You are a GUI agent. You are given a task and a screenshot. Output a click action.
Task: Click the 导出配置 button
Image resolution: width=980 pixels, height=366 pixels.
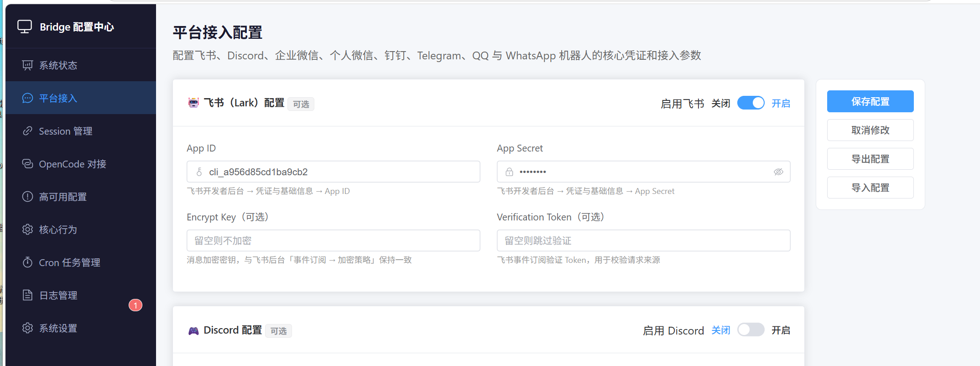tap(870, 159)
